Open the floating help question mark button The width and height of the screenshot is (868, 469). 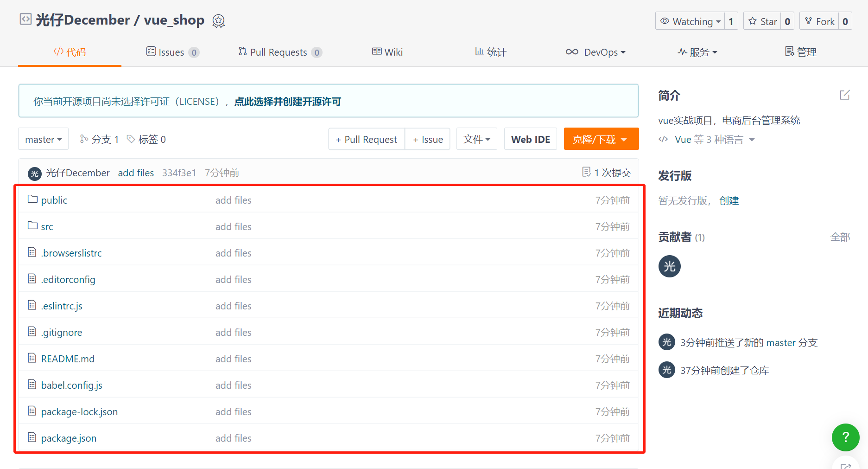(x=845, y=437)
